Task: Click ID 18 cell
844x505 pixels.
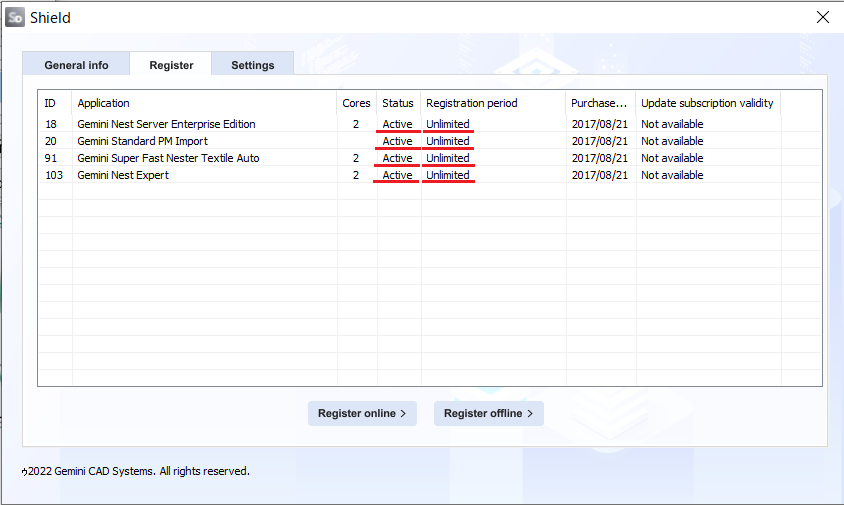Action: click(51, 124)
